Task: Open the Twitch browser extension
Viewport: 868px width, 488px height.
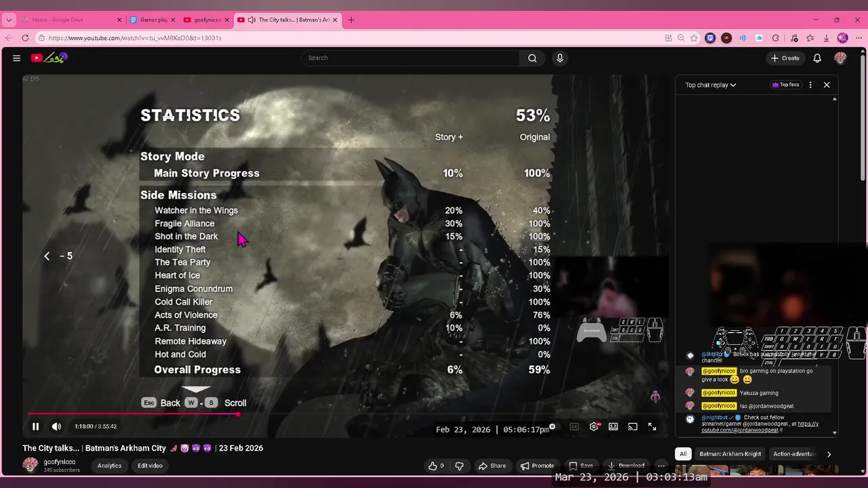Action: [710, 38]
